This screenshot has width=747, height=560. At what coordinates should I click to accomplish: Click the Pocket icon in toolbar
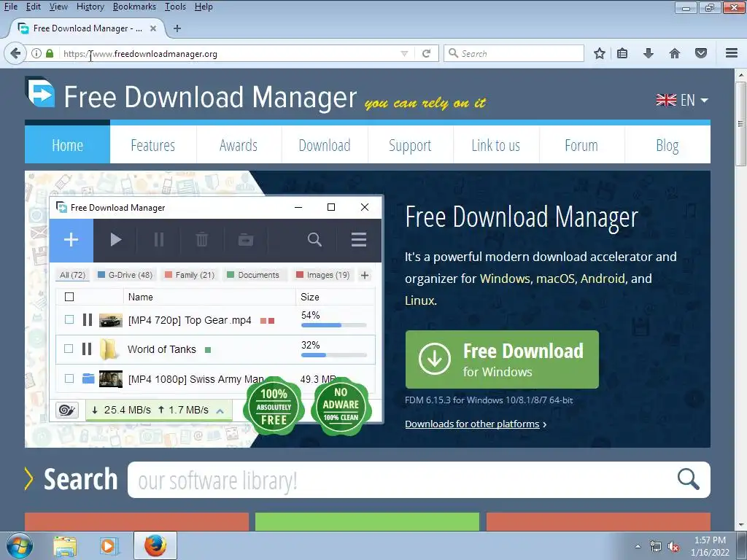[701, 53]
